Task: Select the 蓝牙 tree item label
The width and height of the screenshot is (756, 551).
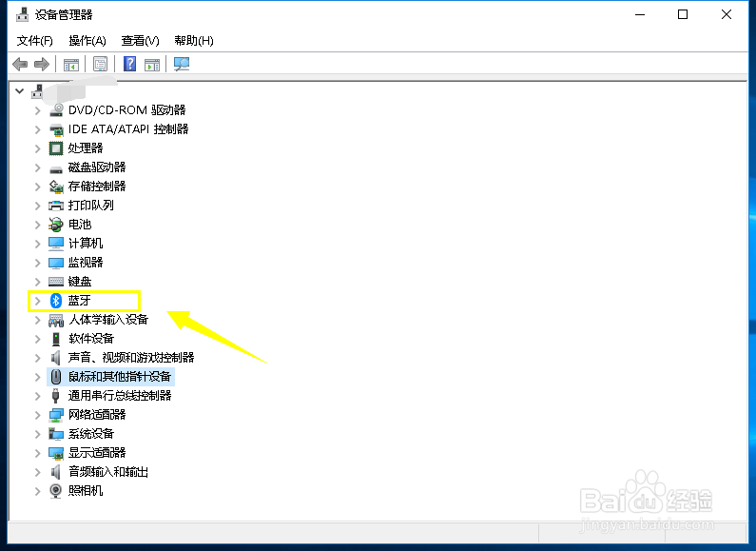Action: 80,301
